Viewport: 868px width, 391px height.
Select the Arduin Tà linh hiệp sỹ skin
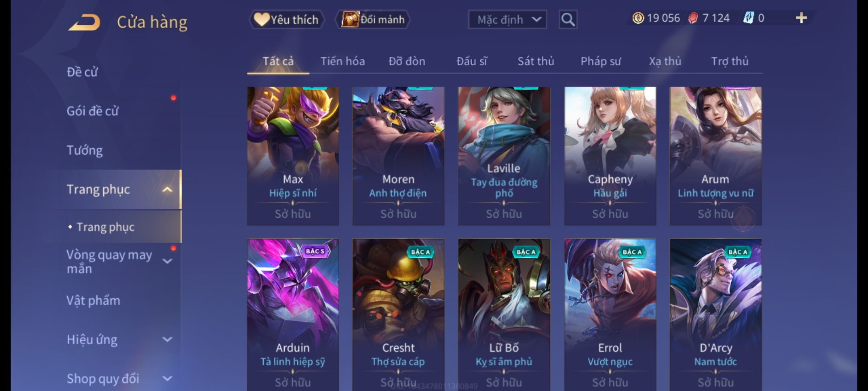click(293, 314)
